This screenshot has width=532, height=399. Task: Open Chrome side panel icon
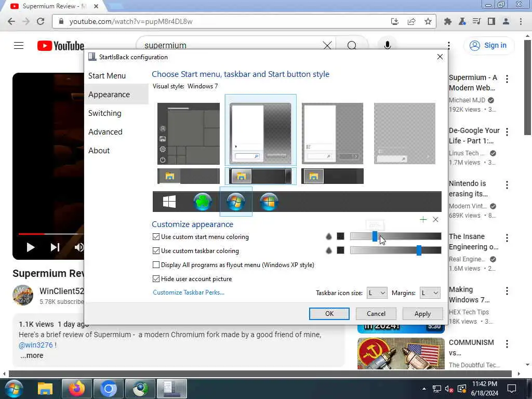[491, 21]
